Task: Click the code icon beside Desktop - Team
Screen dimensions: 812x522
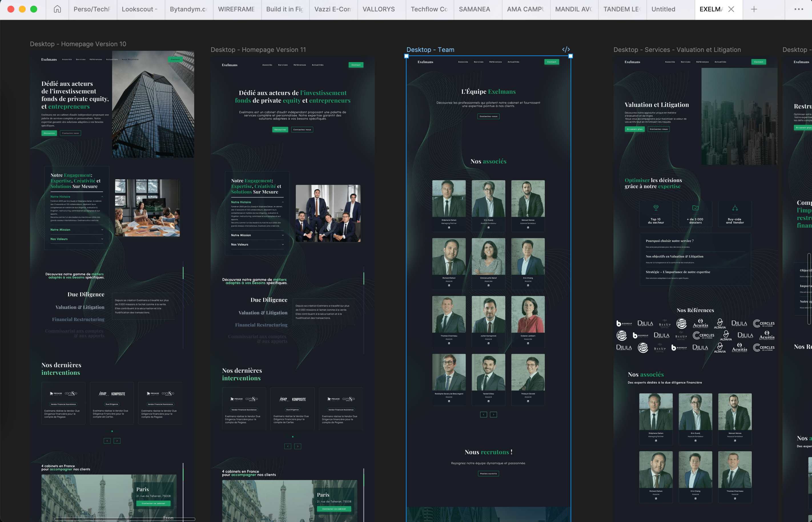Action: tap(566, 49)
